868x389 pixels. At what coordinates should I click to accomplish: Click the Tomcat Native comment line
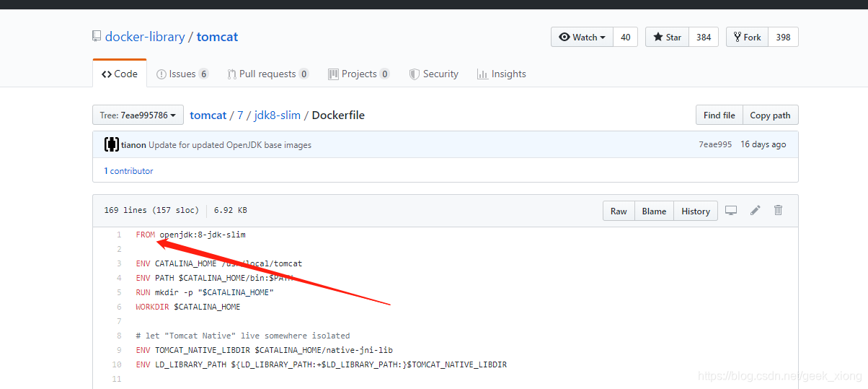(243, 336)
